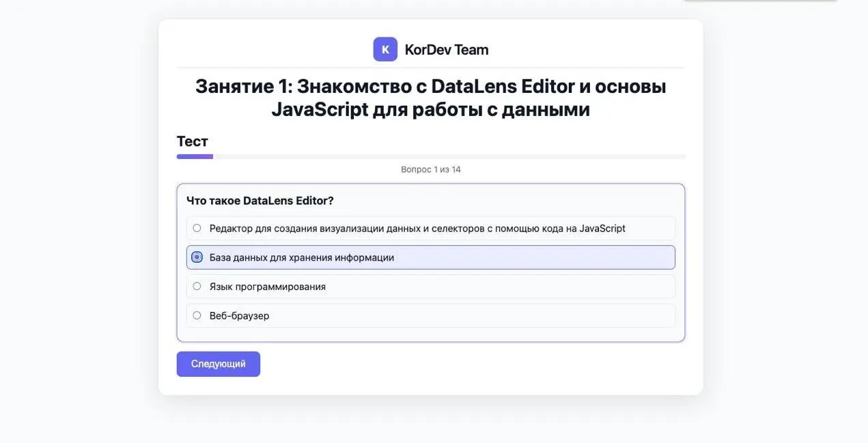Go to next question with 'Следующий' button
The height and width of the screenshot is (443, 868).
219,364
